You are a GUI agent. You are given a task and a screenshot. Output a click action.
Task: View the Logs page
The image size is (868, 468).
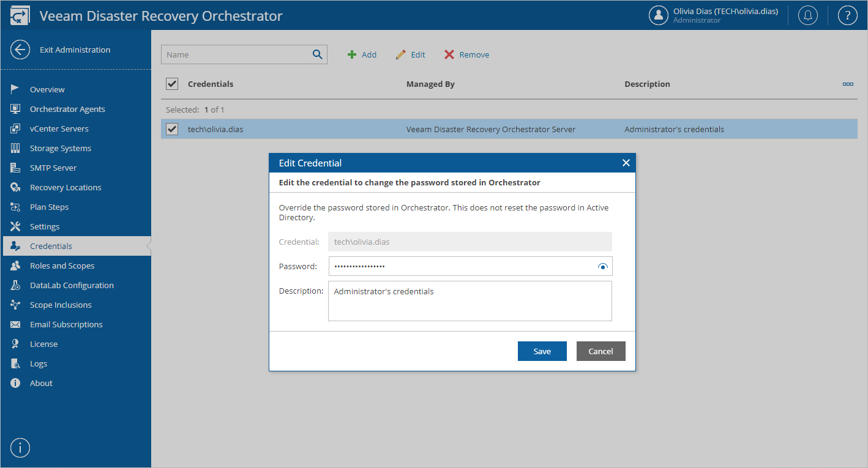coord(39,363)
